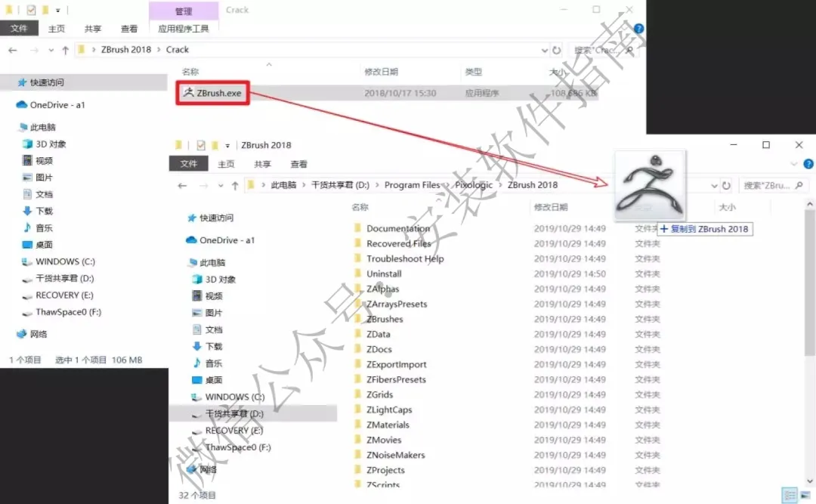
Task: Click Pixologic breadcrumb in address bar
Action: (474, 185)
